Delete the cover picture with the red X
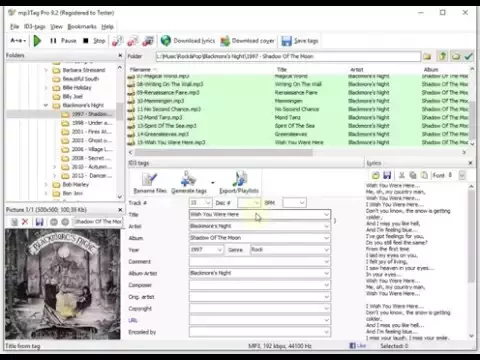This screenshot has width=480, height=360. coord(25,222)
